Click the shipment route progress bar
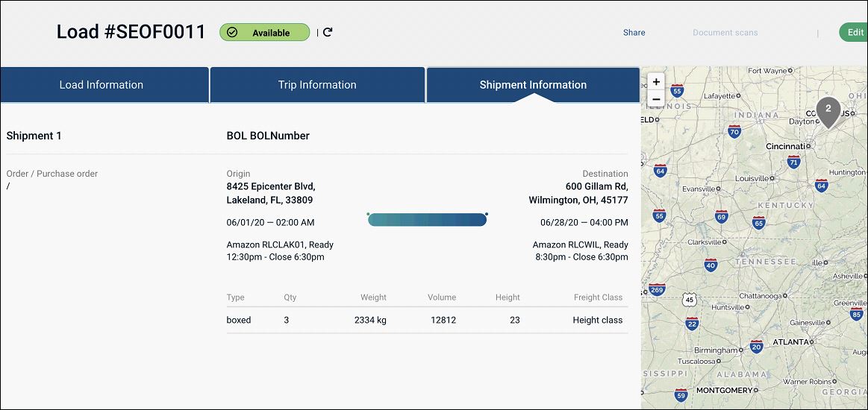This screenshot has width=868, height=410. tap(427, 220)
